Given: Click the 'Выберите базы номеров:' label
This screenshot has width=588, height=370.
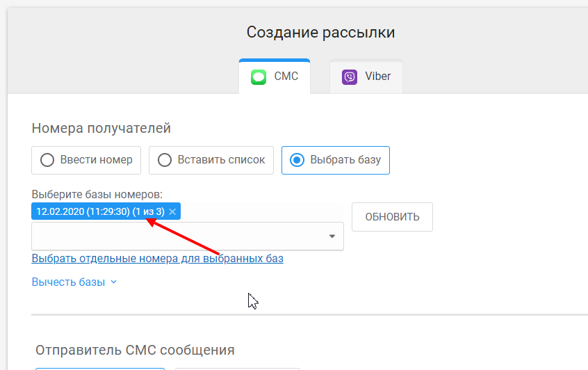Looking at the screenshot, I should click(97, 194).
